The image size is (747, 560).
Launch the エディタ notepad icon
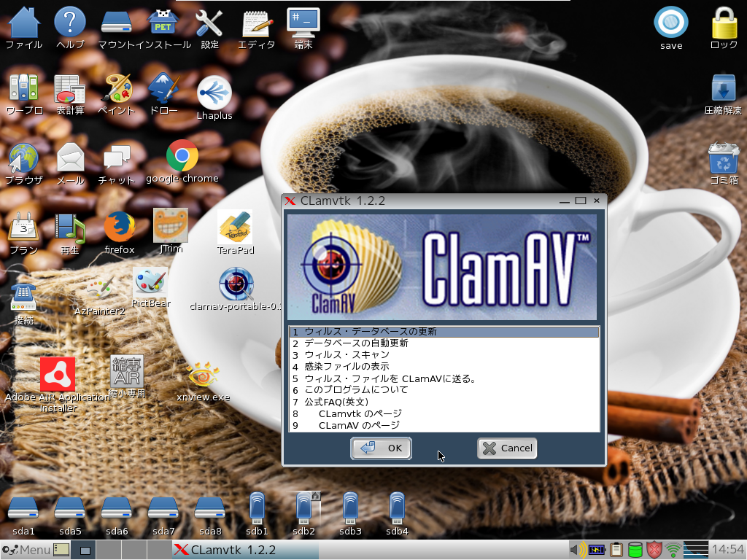tap(258, 23)
